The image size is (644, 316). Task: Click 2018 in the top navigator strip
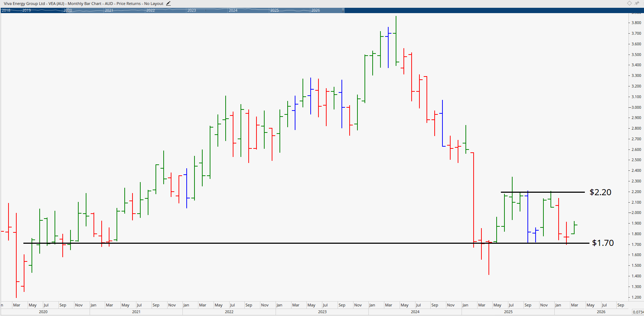click(x=6, y=10)
